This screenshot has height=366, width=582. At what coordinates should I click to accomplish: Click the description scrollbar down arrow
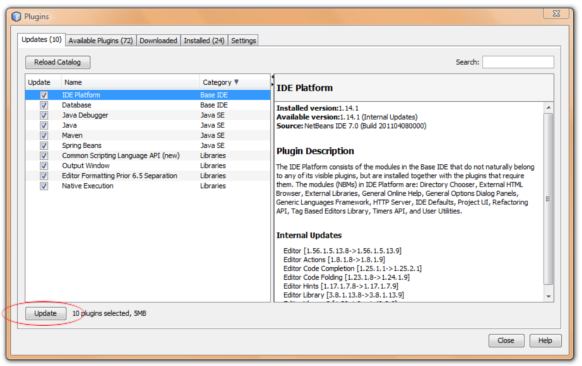(x=548, y=296)
